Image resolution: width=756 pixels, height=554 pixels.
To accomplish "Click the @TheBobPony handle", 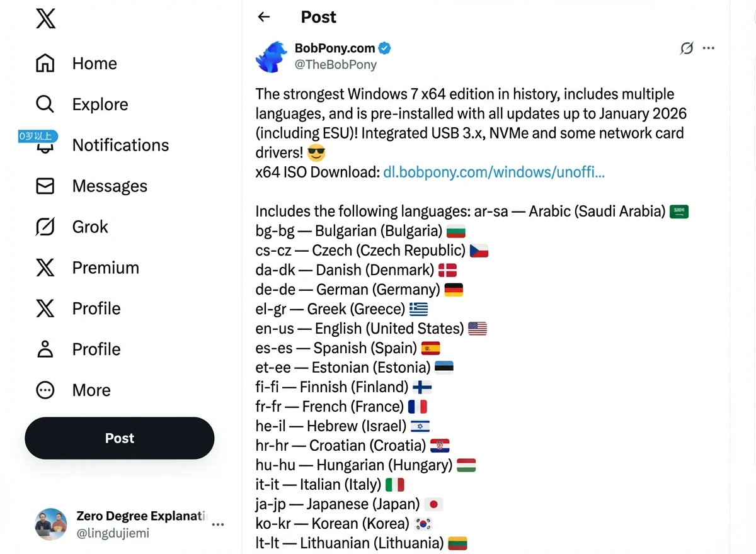I will pos(336,64).
